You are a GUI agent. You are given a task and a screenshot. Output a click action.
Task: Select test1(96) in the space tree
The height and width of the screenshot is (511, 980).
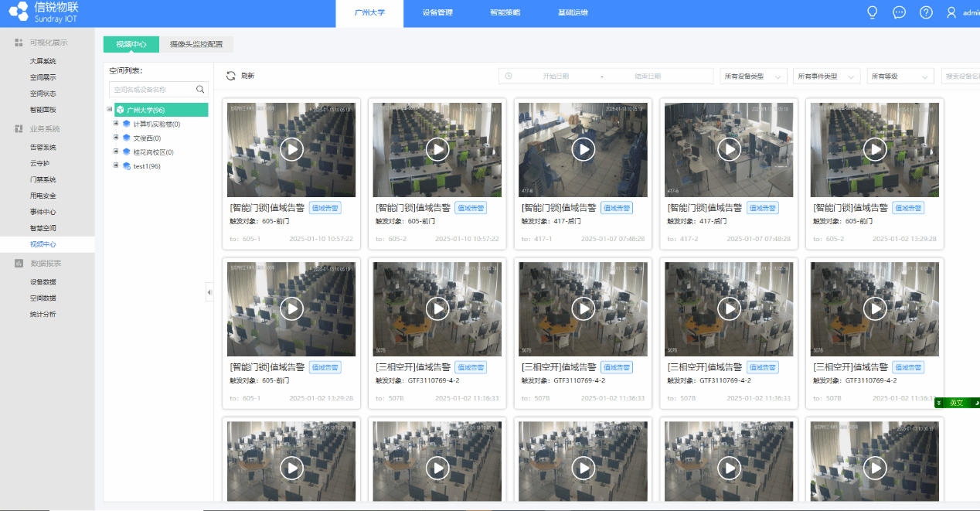point(147,165)
